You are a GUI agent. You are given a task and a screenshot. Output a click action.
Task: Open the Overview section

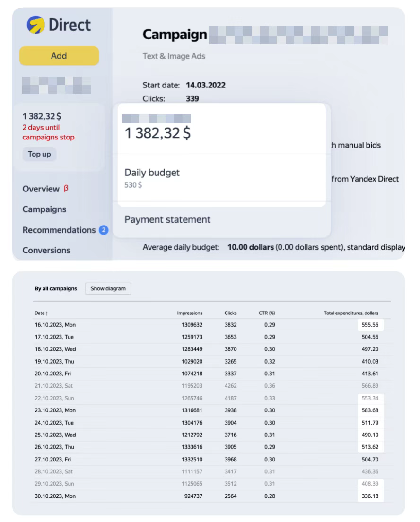pos(41,189)
